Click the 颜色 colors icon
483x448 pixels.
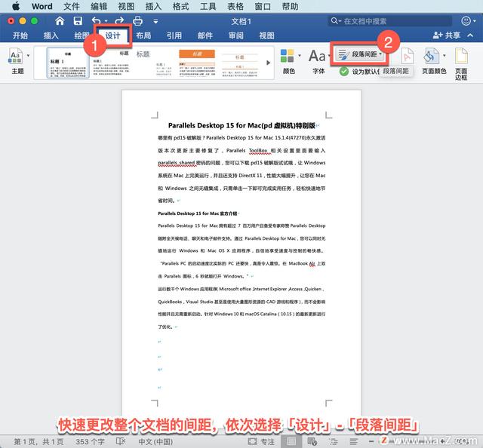pos(287,56)
